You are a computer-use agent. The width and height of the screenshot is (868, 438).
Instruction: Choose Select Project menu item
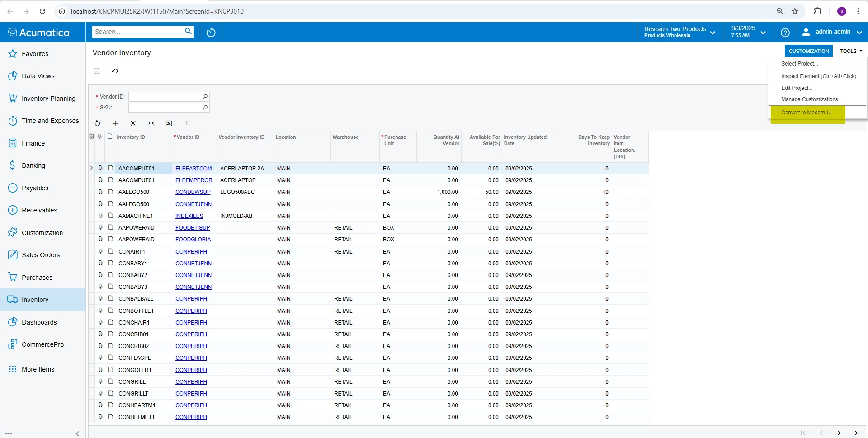[799, 64]
